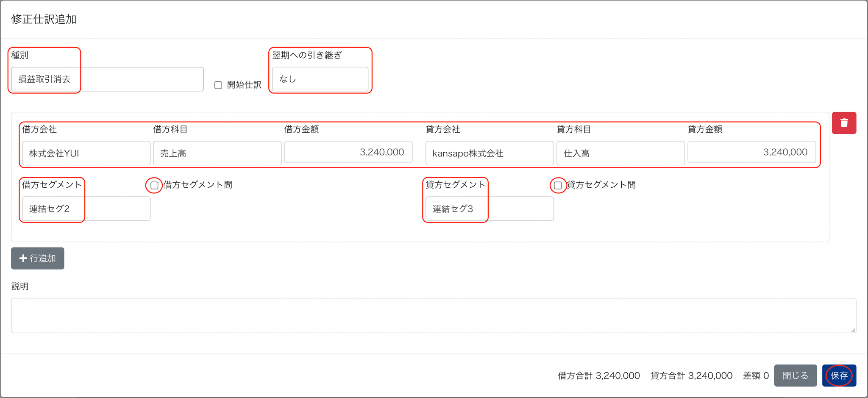The width and height of the screenshot is (868, 398).
Task: Enable the 借方セグメント間 checkbox
Action: (x=154, y=185)
